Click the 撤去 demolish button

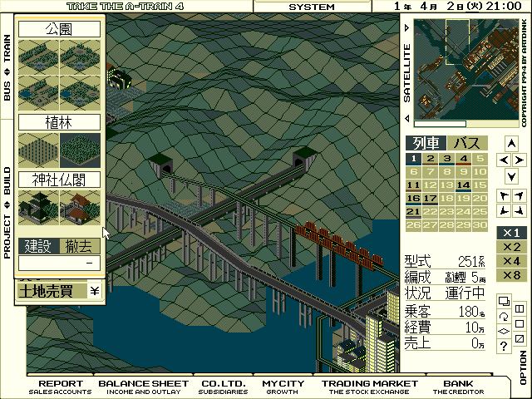point(81,246)
